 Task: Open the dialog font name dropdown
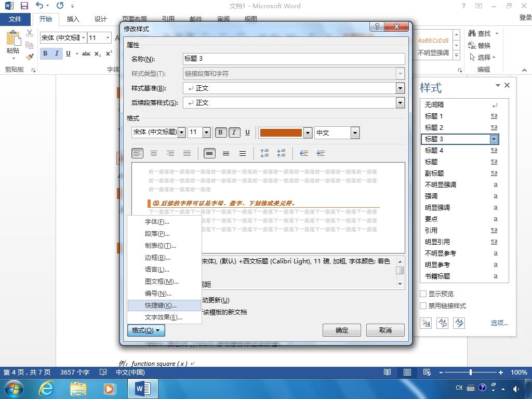click(x=181, y=132)
